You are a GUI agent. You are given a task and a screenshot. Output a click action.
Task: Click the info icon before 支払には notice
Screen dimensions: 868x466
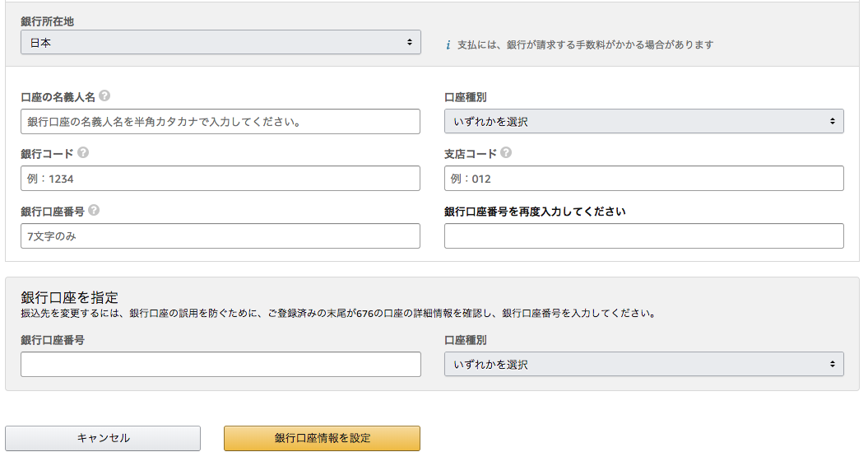click(448, 45)
